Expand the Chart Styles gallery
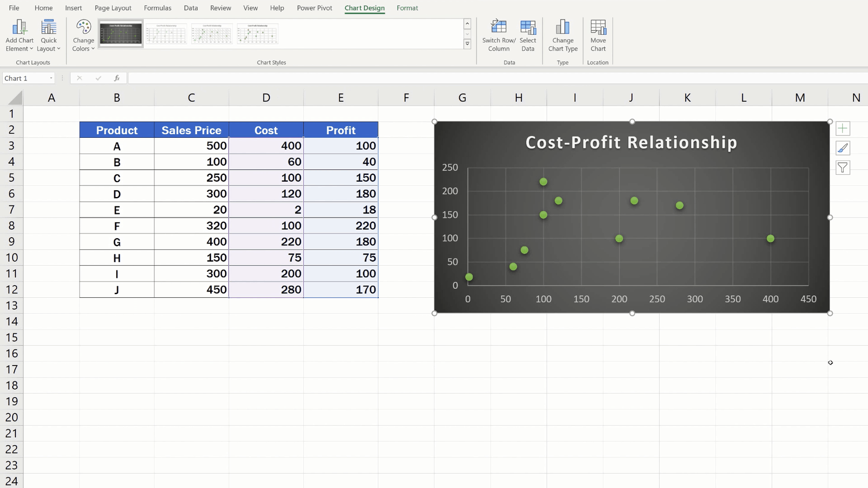The height and width of the screenshot is (488, 868). (x=467, y=44)
